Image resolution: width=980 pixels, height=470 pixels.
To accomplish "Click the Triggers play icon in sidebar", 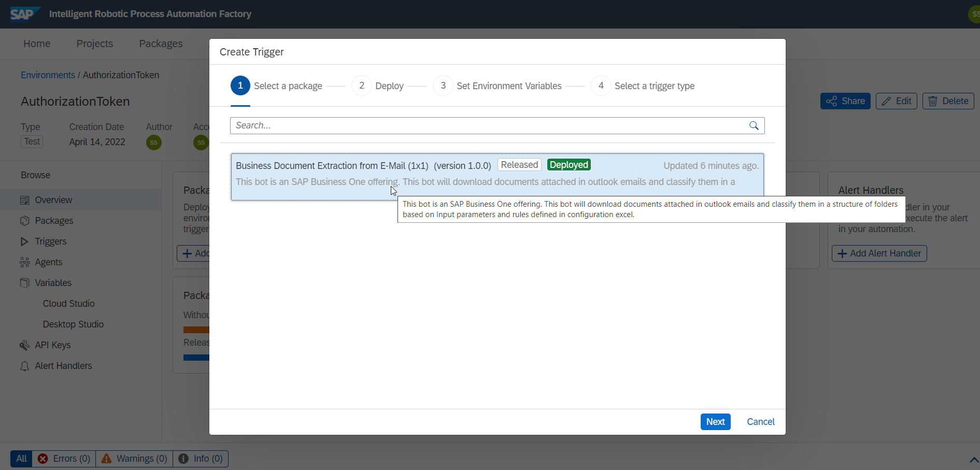I will point(24,241).
